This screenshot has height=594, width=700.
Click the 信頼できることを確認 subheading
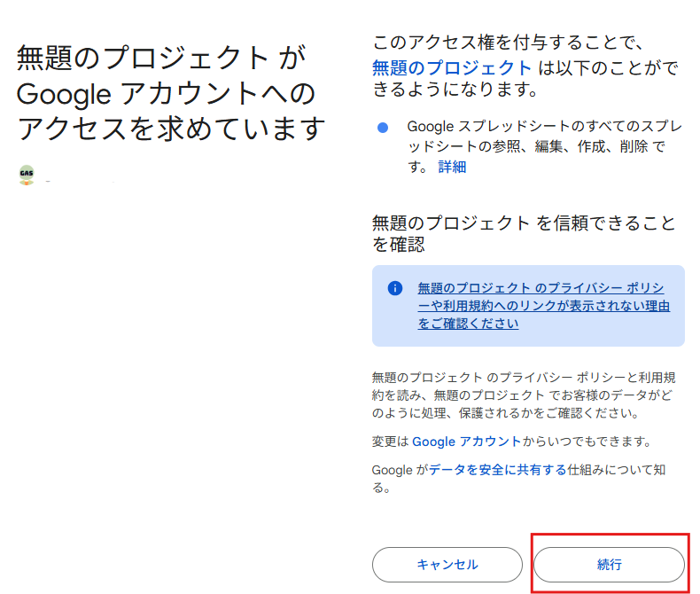pyautogui.click(x=524, y=233)
